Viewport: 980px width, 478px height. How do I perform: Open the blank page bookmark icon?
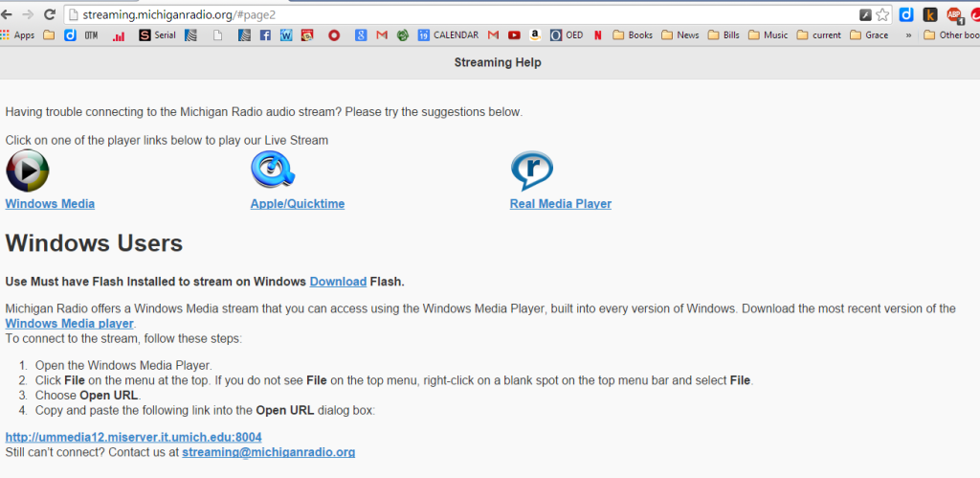[x=217, y=35]
